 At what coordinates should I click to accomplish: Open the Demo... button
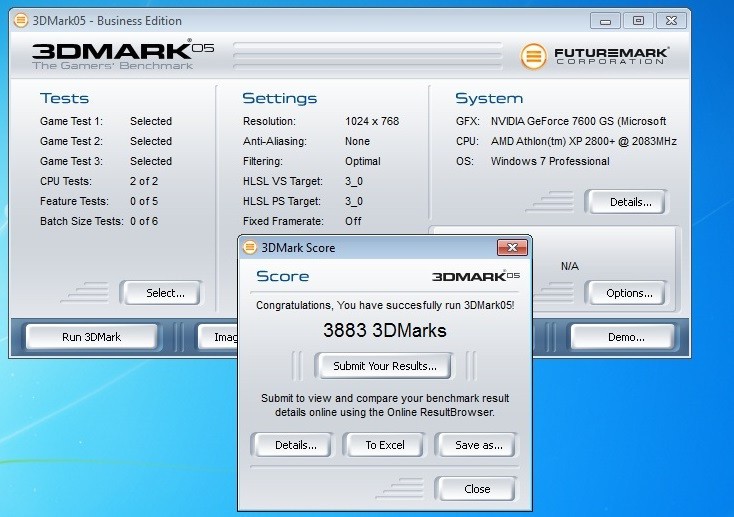(623, 337)
